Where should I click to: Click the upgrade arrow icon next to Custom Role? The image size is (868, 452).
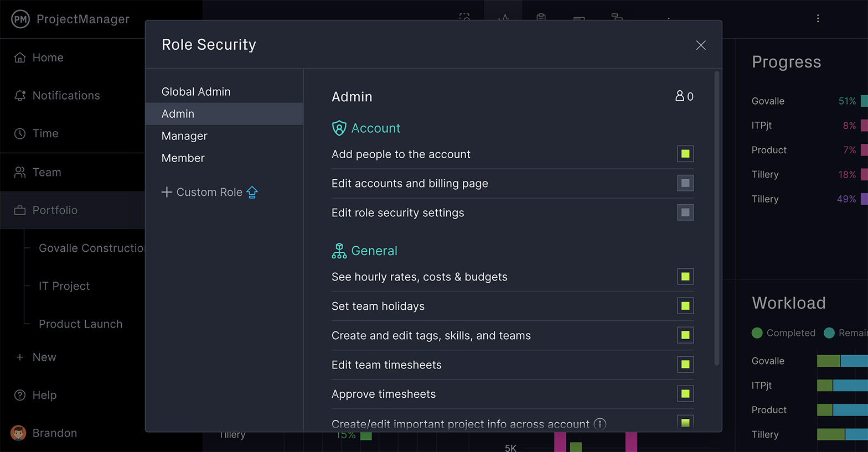point(252,192)
